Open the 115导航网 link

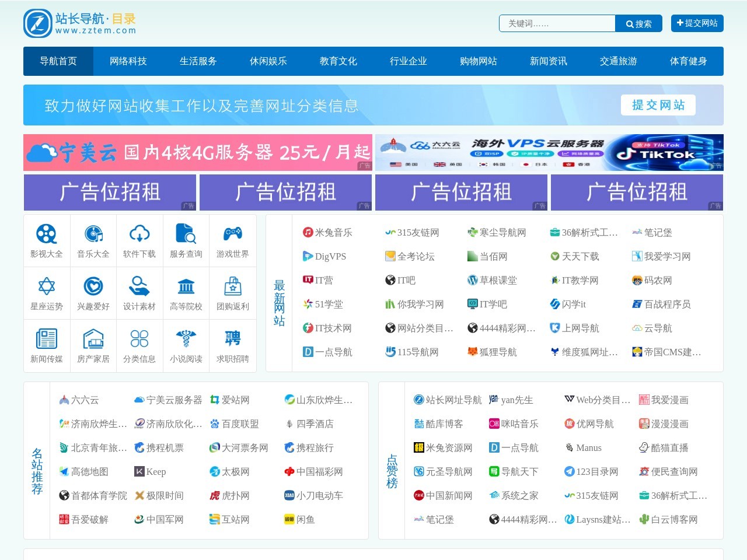pos(418,352)
